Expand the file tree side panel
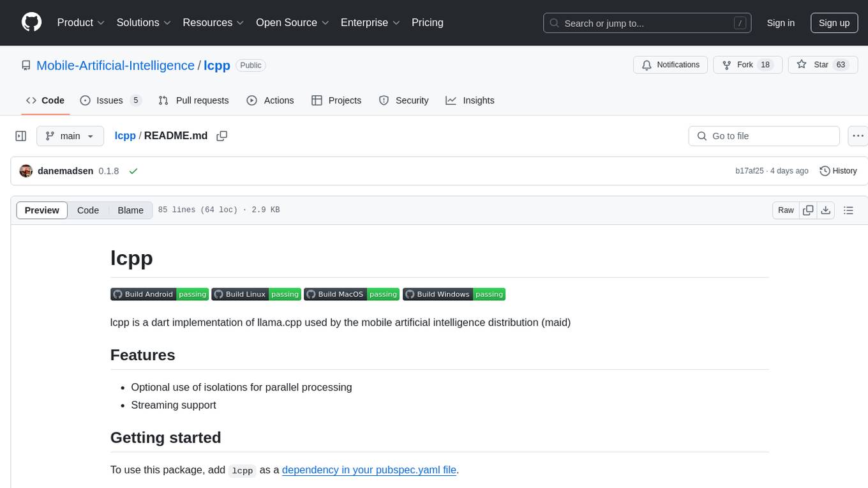Image resolution: width=868 pixels, height=488 pixels. 21,136
